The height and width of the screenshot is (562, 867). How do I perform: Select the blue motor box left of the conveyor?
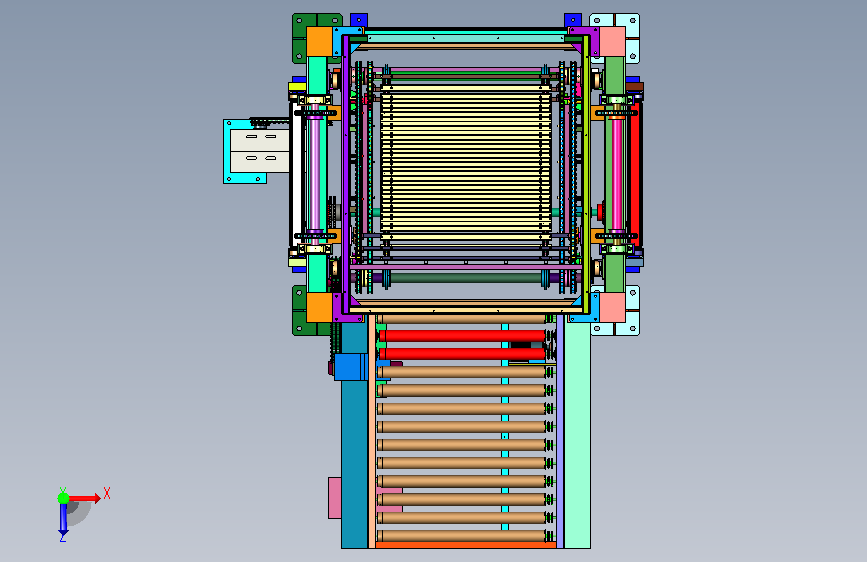[x=351, y=367]
